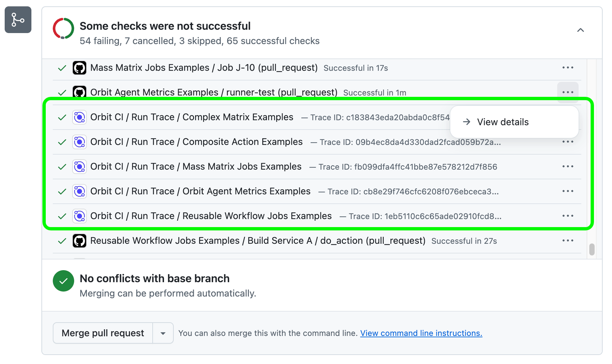
Task: Select View details menu item
Action: pos(502,122)
